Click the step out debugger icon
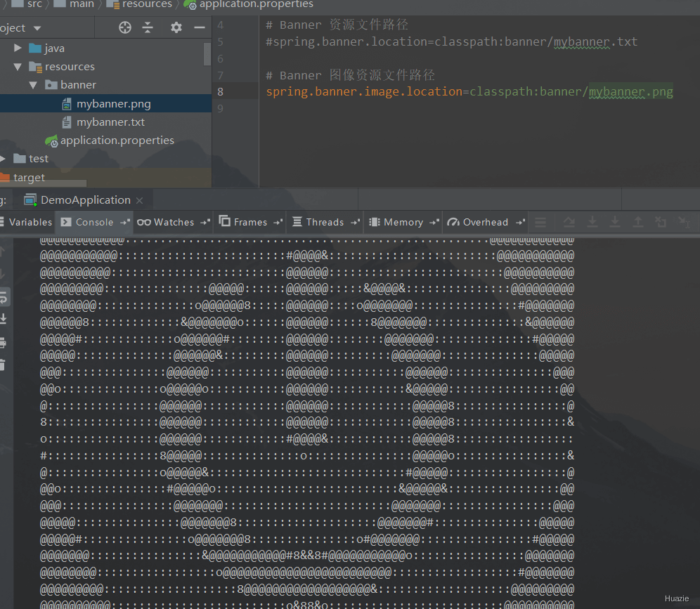The height and width of the screenshot is (609, 700). pos(638,222)
